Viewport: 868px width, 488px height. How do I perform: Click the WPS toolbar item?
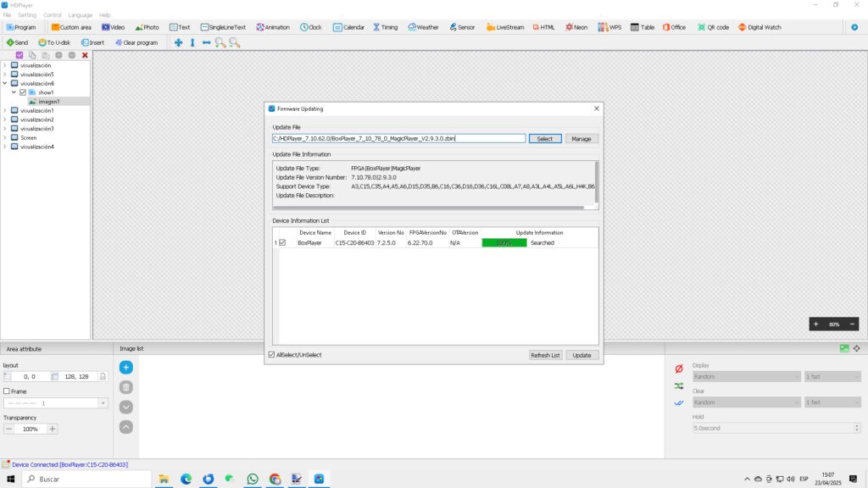pos(609,27)
